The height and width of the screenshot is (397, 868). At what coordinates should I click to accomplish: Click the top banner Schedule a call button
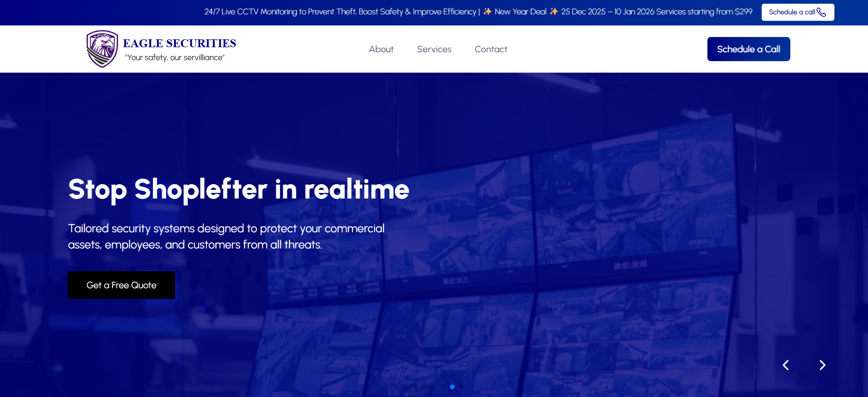pyautogui.click(x=798, y=12)
